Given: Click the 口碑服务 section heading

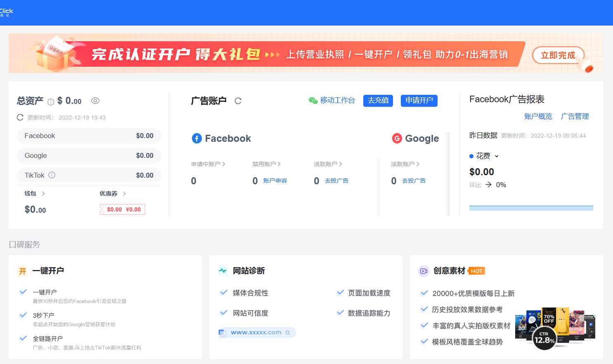Looking at the screenshot, I should point(24,244).
